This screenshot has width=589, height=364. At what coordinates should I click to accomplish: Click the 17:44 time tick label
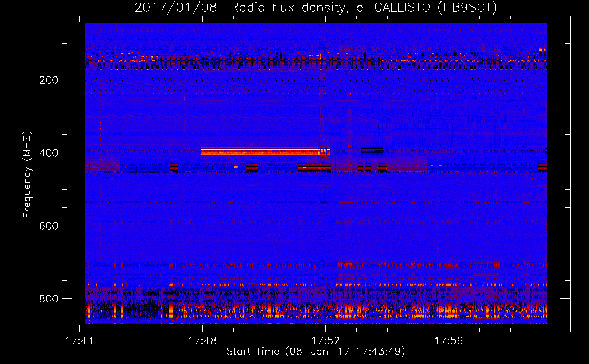pos(79,341)
